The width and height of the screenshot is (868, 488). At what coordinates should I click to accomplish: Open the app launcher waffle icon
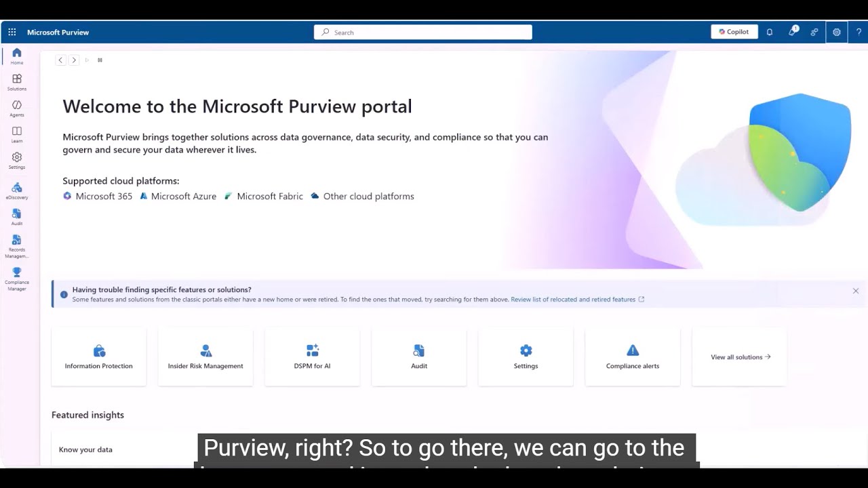click(x=12, y=32)
